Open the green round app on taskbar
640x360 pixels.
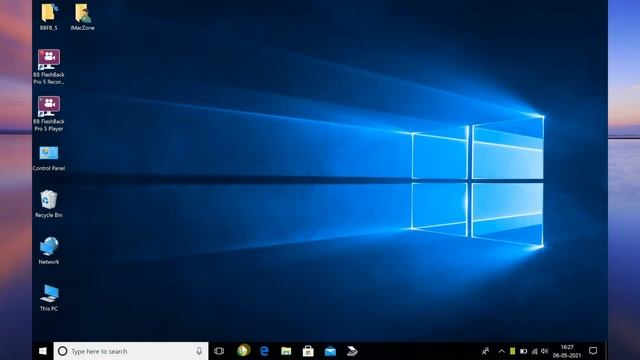pyautogui.click(x=243, y=351)
